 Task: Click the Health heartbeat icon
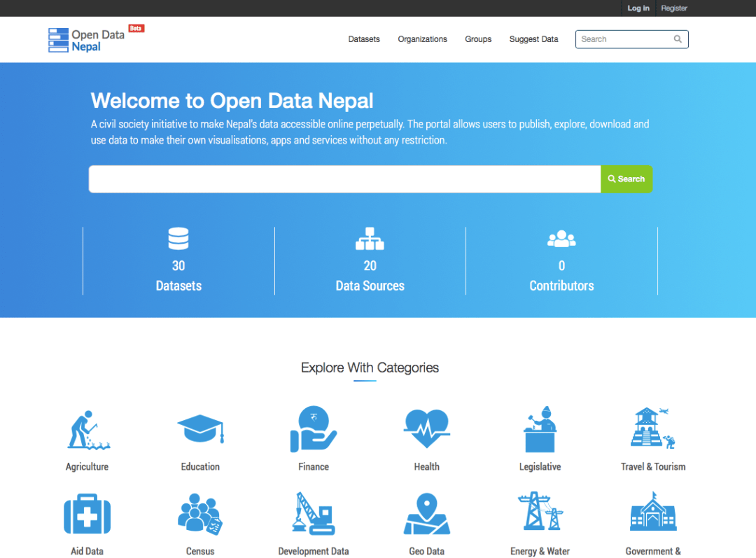tap(426, 429)
